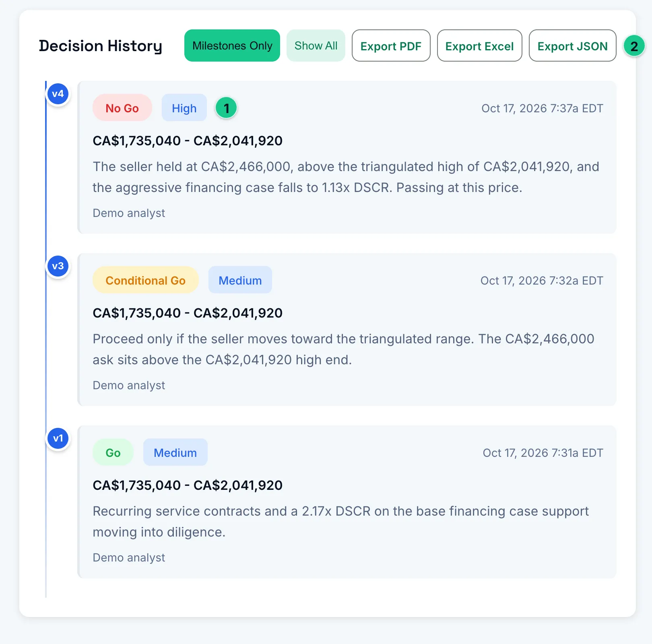Click the Oct 17, 2026 7:31a EDT timestamp
The width and height of the screenshot is (652, 644).
click(x=543, y=453)
